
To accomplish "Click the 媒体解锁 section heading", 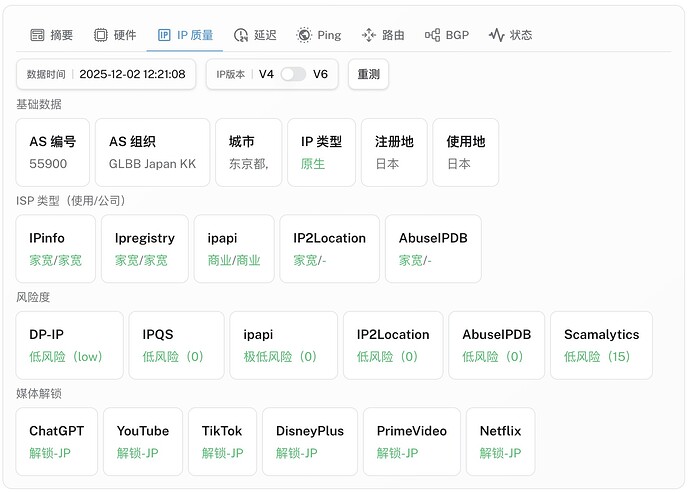I will coord(39,394).
